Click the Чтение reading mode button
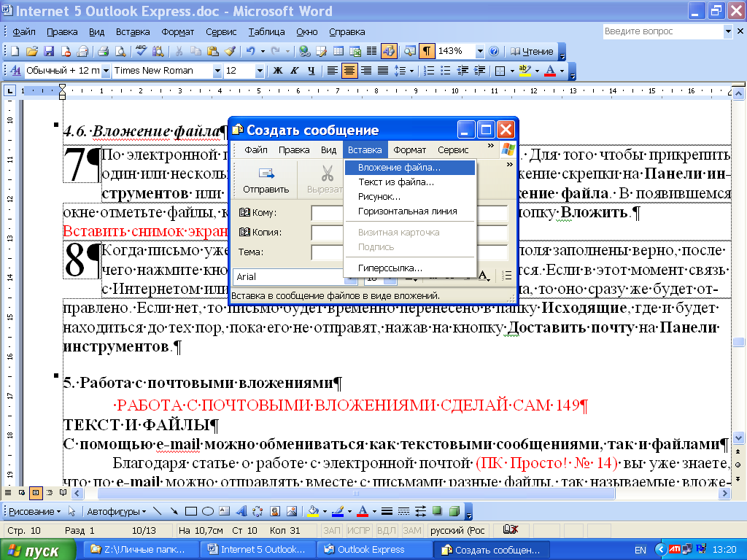Viewport: 747px width, 560px height. click(x=532, y=52)
